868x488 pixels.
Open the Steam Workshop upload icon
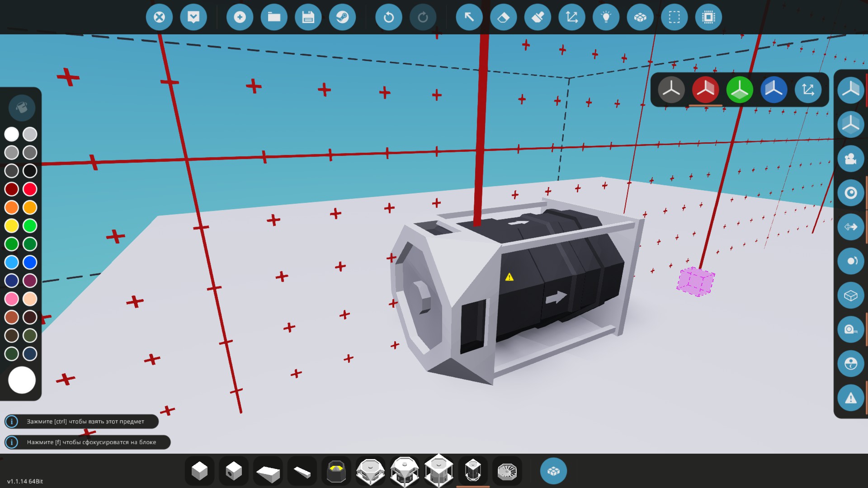[342, 17]
